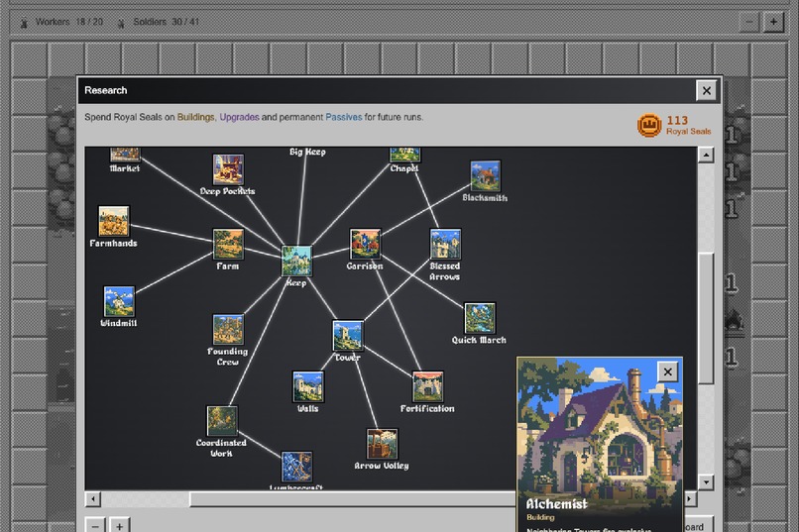The height and width of the screenshot is (532, 799).
Task: Select the Windmill building icon
Action: [119, 301]
